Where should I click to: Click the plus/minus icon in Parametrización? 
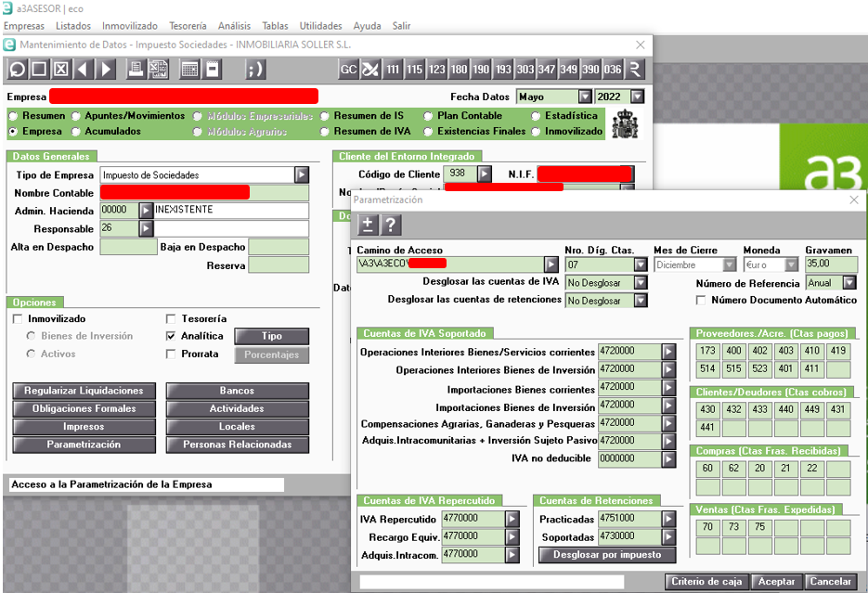coord(368,225)
